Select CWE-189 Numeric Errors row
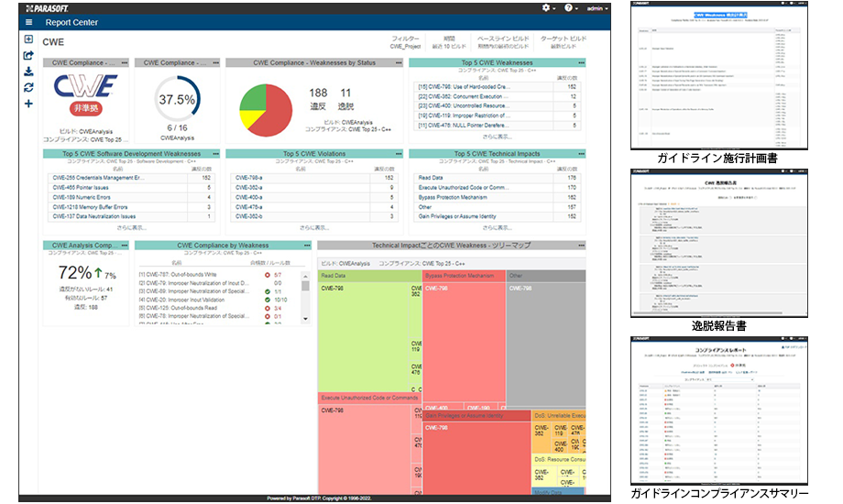Viewport: 843px width, 504px height. click(x=131, y=197)
